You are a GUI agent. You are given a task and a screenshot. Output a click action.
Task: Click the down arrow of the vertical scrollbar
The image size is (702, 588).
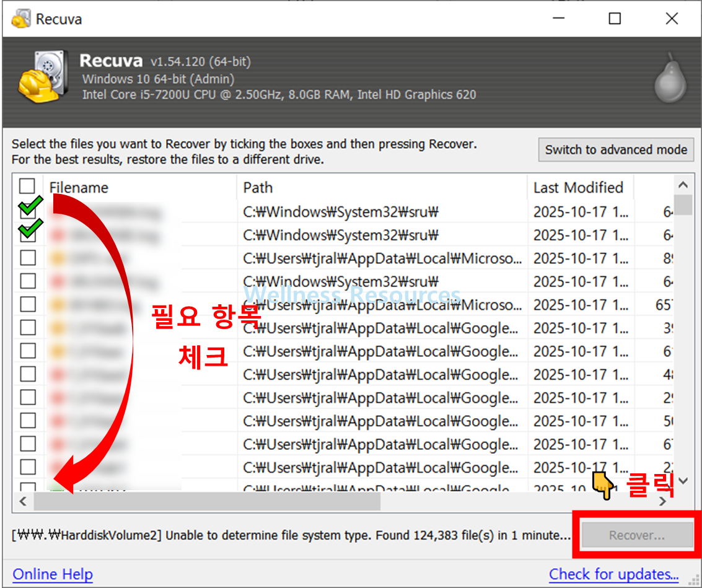[683, 481]
